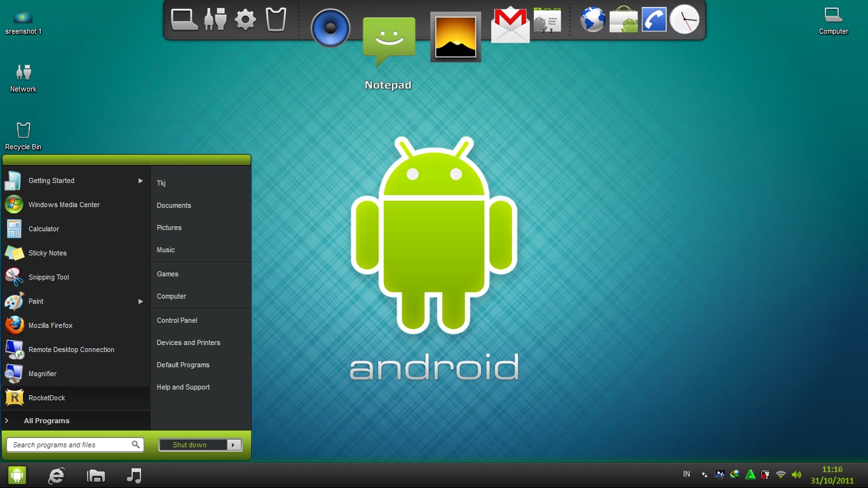Open the clock icon in the dock
This screenshot has height=488, width=868.
(x=684, y=19)
